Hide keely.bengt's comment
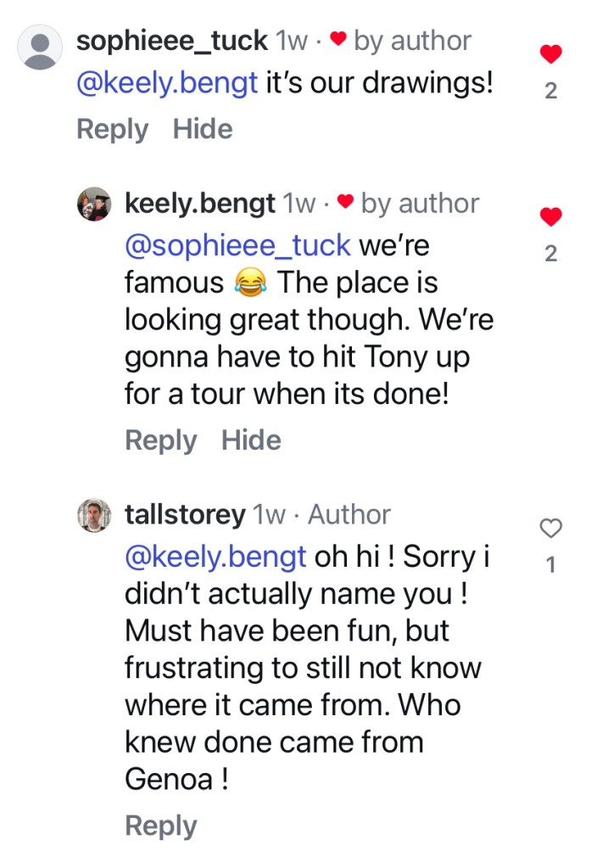This screenshot has width=591, height=868. [x=251, y=440]
